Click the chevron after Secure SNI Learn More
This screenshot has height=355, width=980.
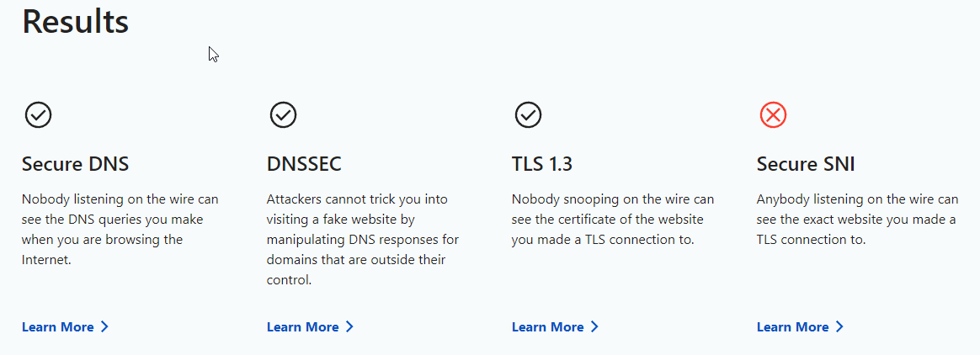[x=839, y=327]
